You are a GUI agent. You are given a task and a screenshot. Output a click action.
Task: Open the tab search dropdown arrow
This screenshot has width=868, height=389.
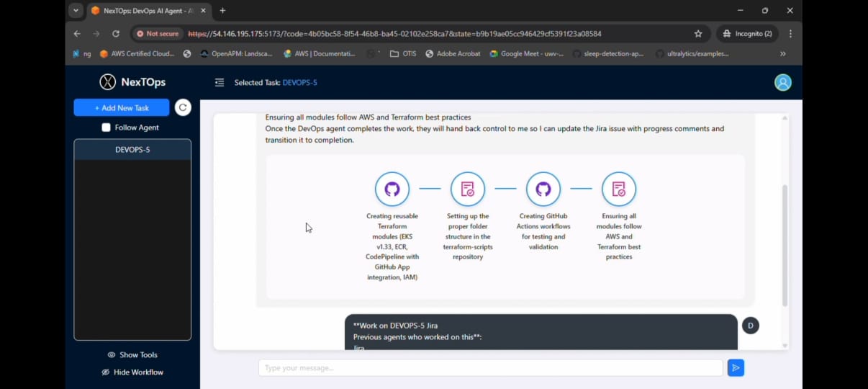click(x=76, y=11)
